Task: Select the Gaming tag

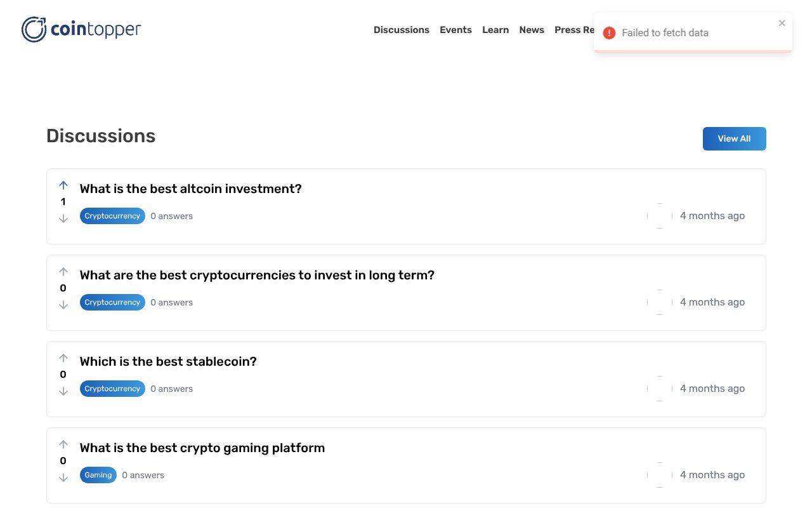Action: click(x=98, y=475)
